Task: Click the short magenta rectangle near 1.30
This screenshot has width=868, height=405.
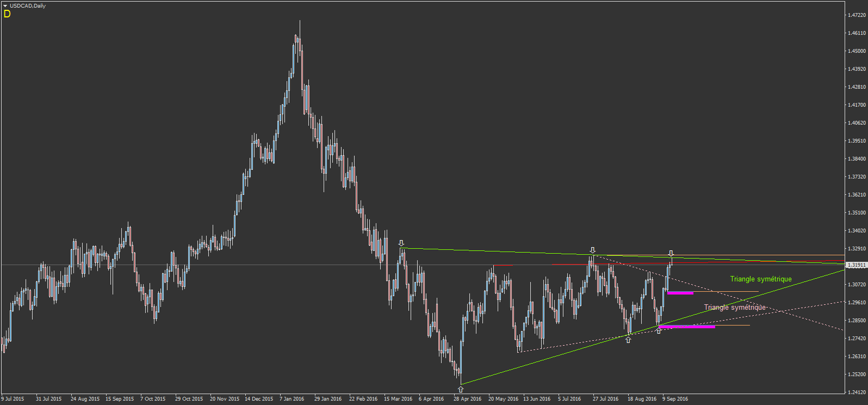Action: pos(680,293)
